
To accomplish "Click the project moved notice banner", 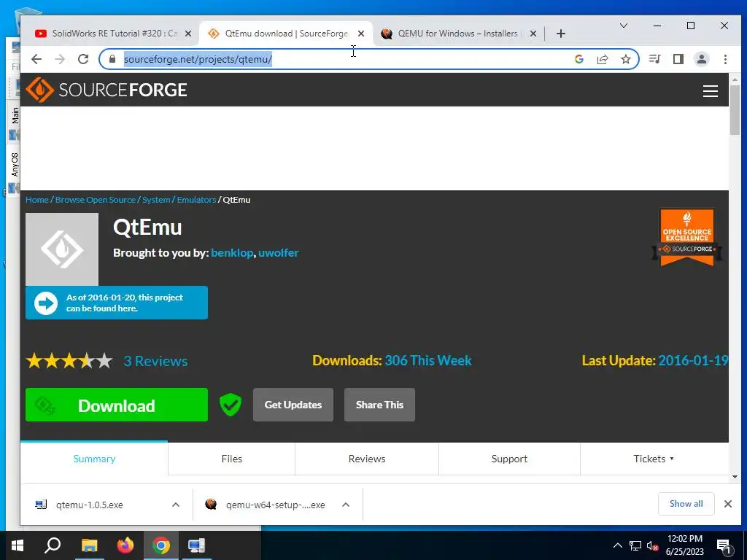I will (x=116, y=303).
